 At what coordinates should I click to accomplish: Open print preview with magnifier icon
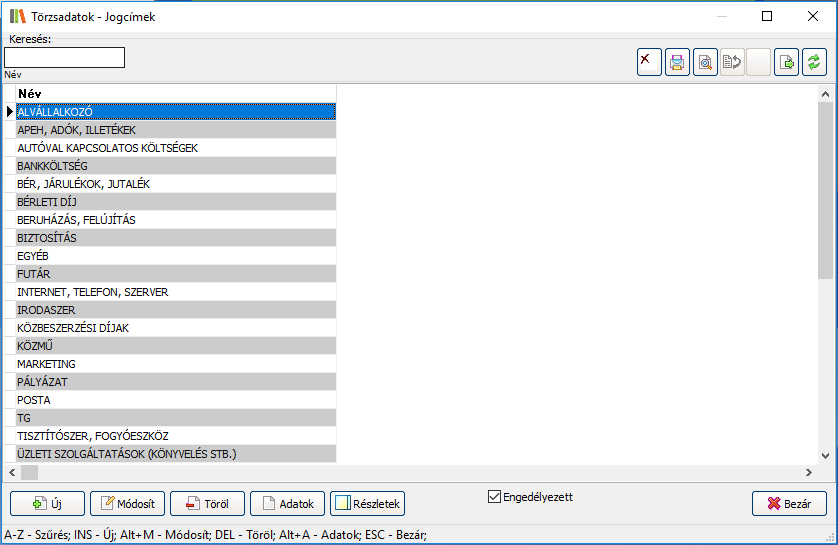(x=705, y=62)
